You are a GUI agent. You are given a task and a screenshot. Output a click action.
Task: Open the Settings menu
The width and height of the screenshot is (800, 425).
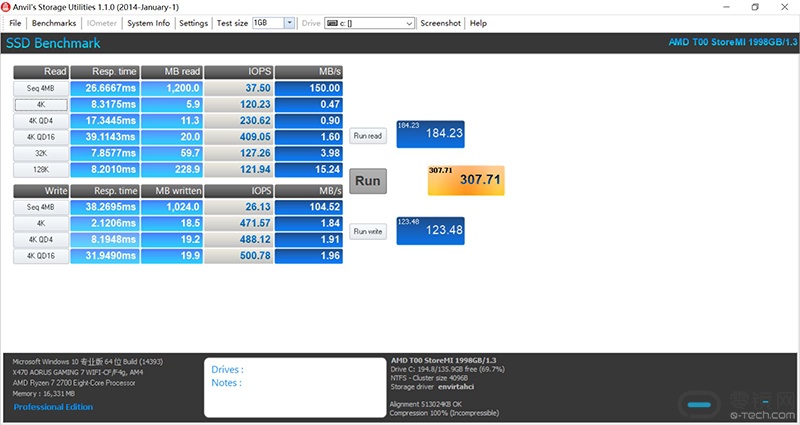click(193, 23)
